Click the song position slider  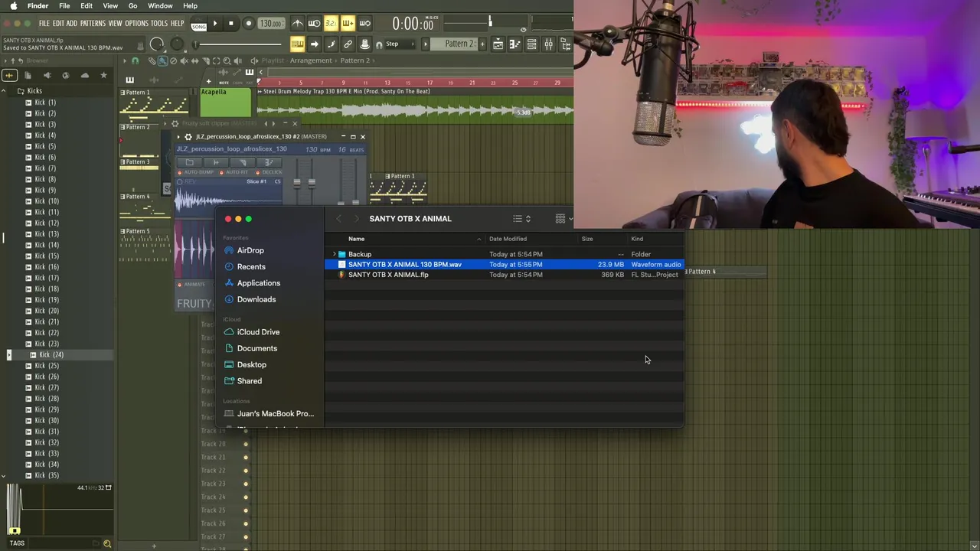pyautogui.click(x=237, y=44)
